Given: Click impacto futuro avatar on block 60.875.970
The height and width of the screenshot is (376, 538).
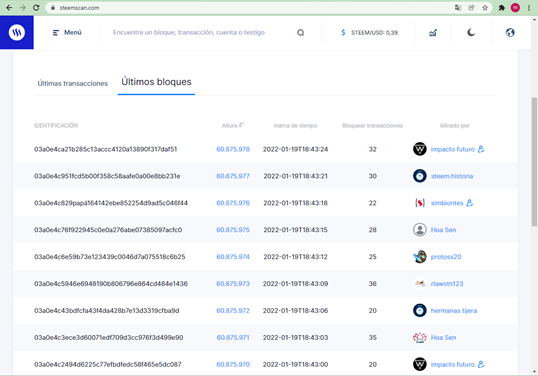Looking at the screenshot, I should click(420, 364).
